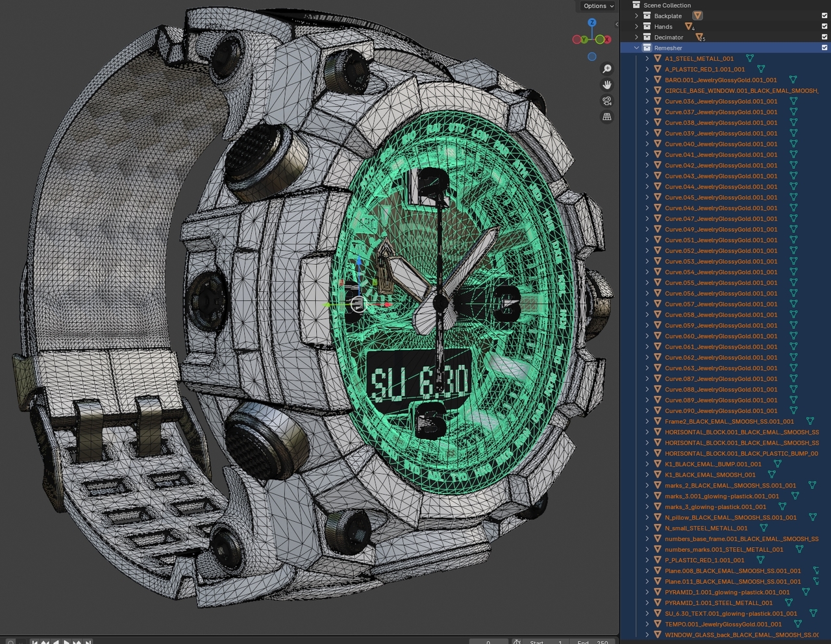The width and height of the screenshot is (831, 644).
Task: Click the timeline End frame field
Action: (593, 642)
